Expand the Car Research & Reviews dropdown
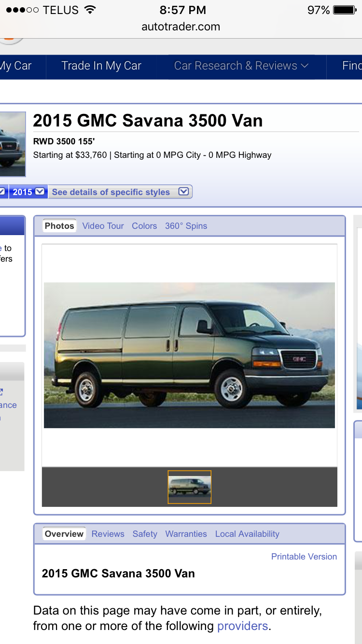Image resolution: width=362 pixels, height=644 pixels. pyautogui.click(x=241, y=66)
